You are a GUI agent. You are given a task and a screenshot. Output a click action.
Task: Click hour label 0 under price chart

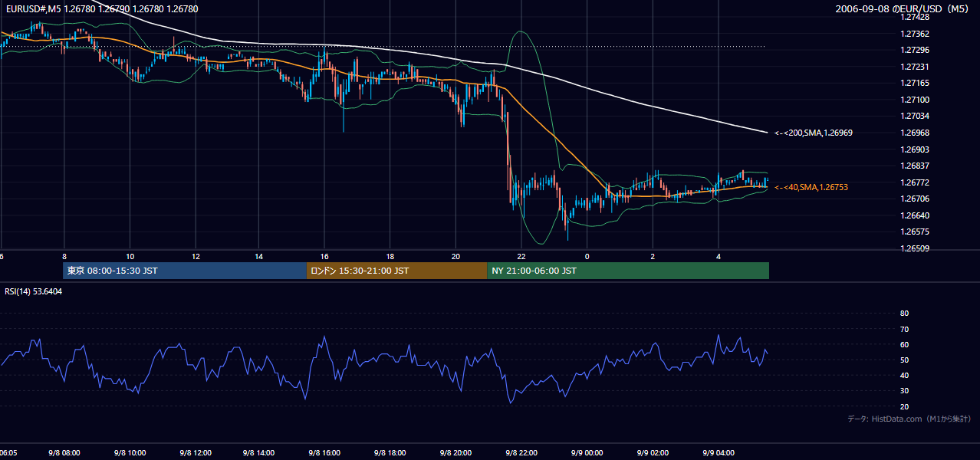point(587,256)
